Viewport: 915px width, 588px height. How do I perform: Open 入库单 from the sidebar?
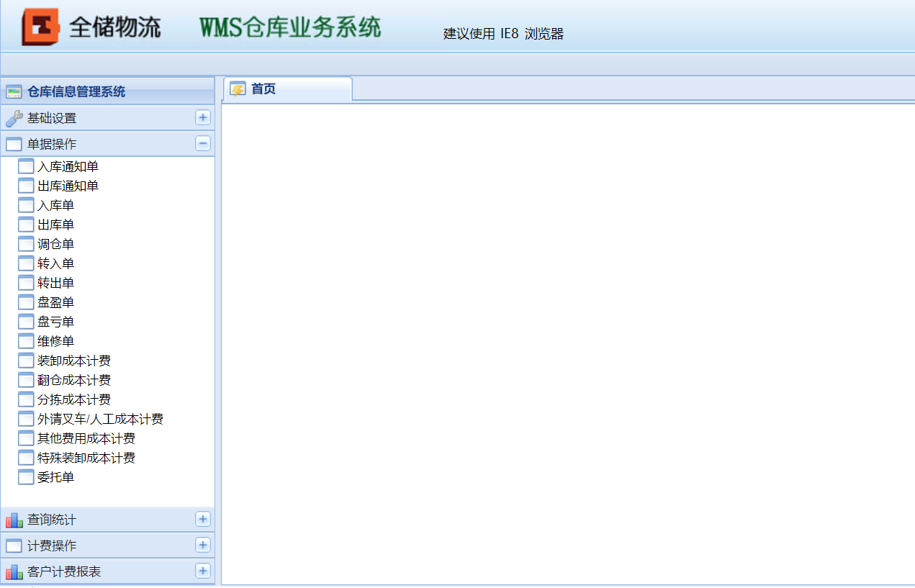coord(55,205)
